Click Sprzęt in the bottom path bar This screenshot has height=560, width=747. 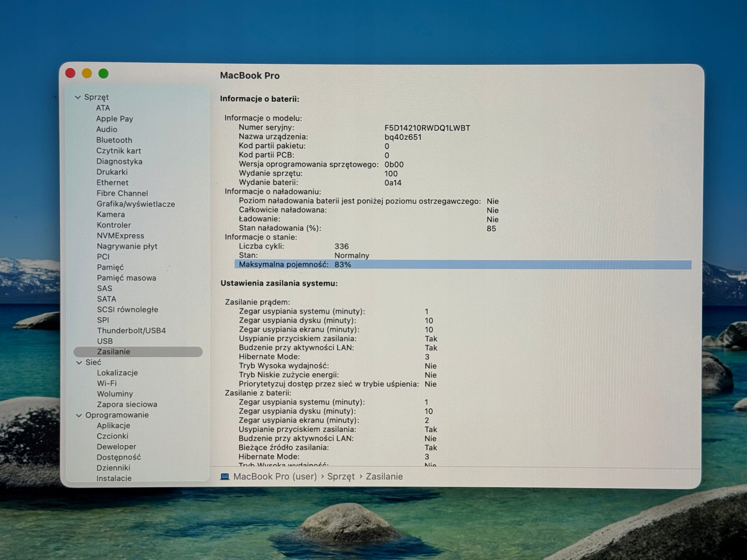(x=341, y=477)
